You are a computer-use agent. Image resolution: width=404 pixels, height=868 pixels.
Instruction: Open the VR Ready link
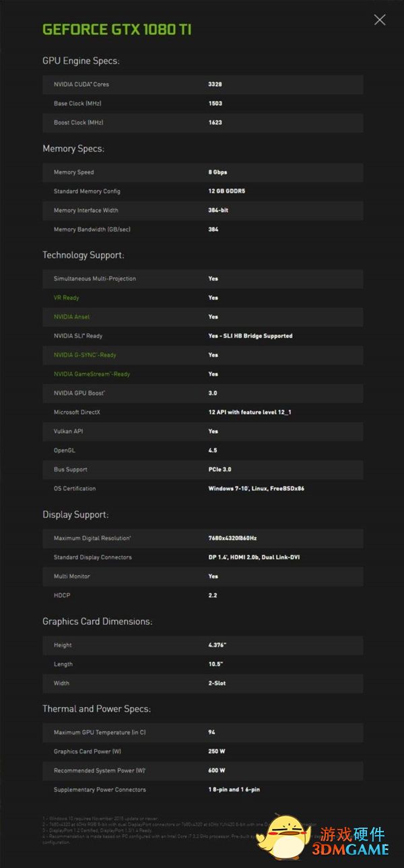click(x=66, y=298)
